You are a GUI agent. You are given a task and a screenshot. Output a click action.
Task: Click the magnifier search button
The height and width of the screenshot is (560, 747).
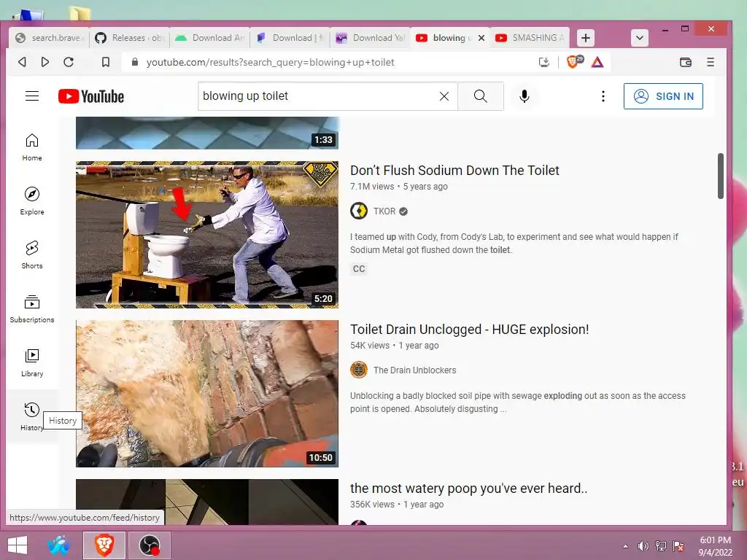[480, 96]
